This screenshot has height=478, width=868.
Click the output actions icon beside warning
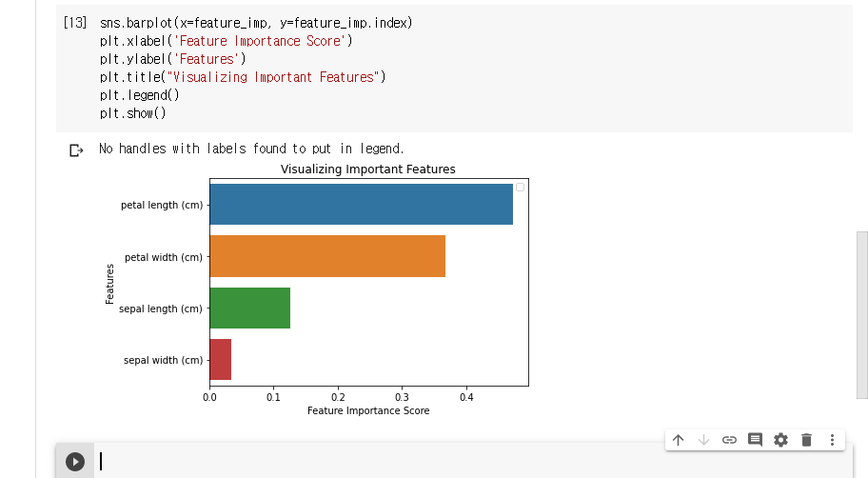click(76, 149)
